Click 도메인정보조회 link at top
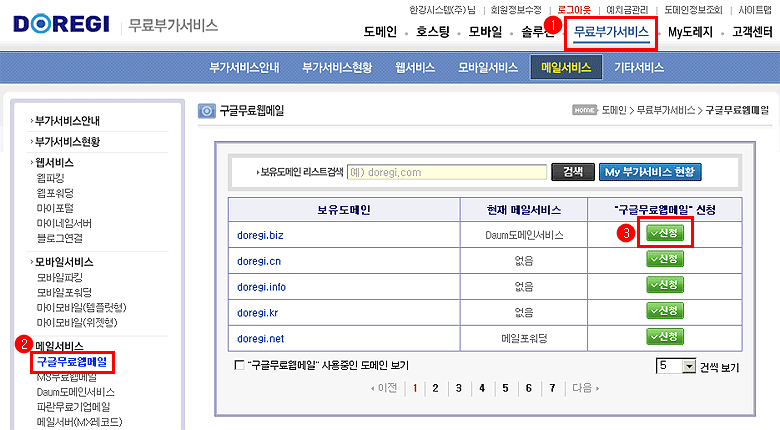 (693, 10)
